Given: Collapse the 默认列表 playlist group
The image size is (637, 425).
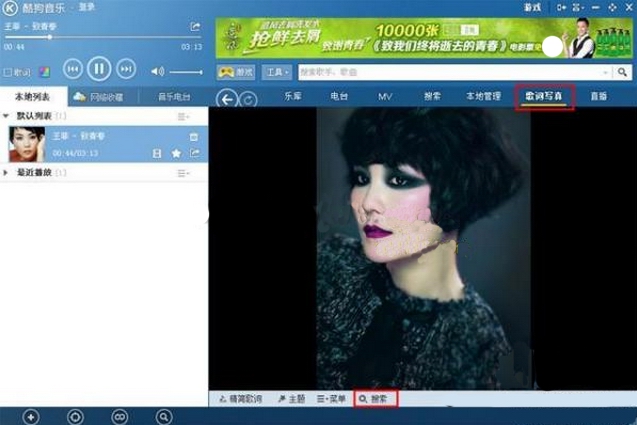Looking at the screenshot, I should click(x=8, y=116).
